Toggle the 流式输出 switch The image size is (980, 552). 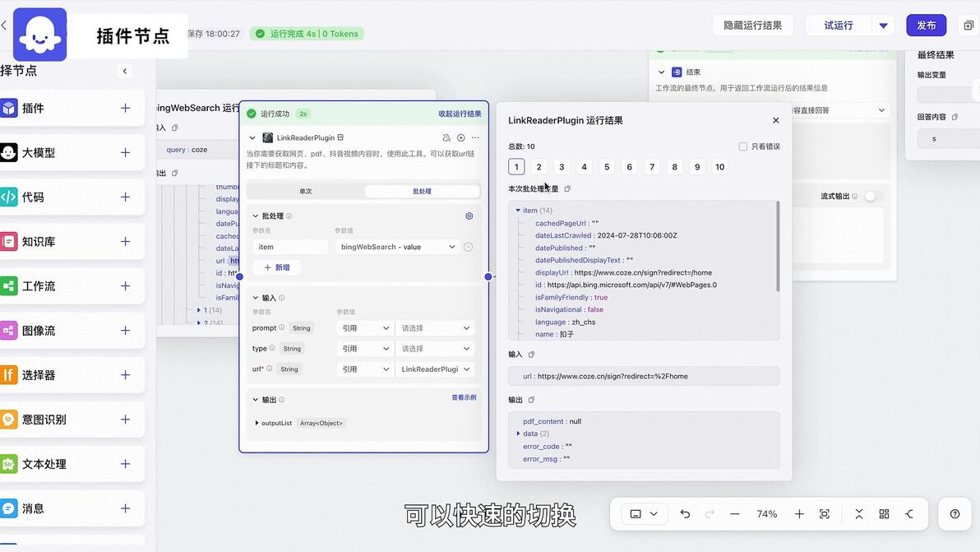tap(870, 197)
